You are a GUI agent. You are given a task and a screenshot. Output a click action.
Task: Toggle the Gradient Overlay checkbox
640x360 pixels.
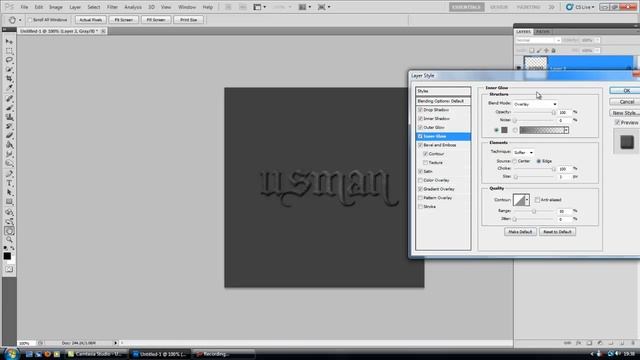(420, 189)
